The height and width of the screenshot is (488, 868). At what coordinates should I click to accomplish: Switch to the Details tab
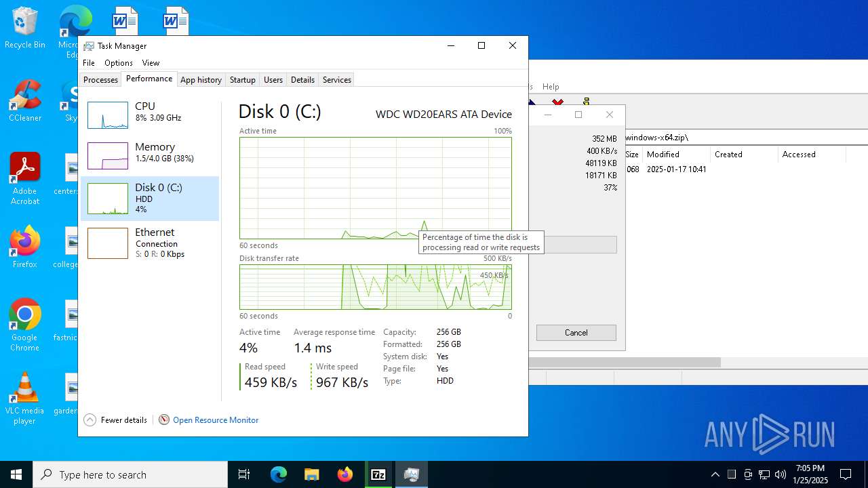point(302,80)
